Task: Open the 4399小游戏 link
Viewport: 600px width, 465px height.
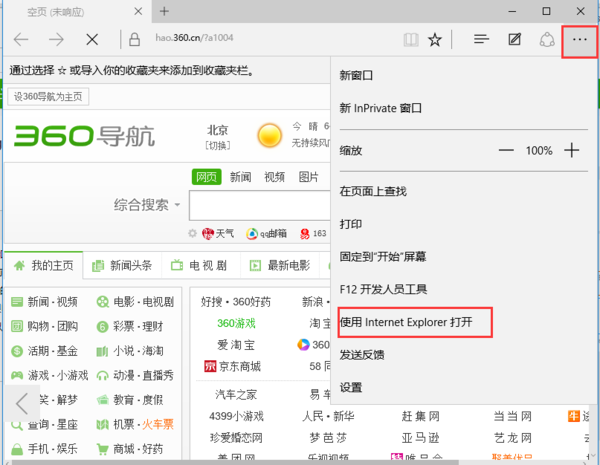Action: pyautogui.click(x=236, y=416)
